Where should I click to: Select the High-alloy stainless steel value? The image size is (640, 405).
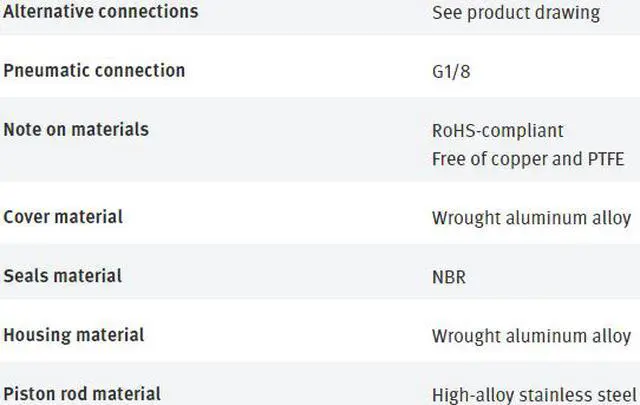[x=534, y=395]
